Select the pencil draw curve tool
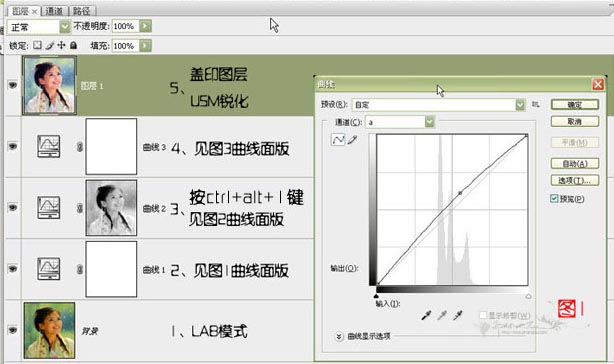614x364 pixels. 352,139
